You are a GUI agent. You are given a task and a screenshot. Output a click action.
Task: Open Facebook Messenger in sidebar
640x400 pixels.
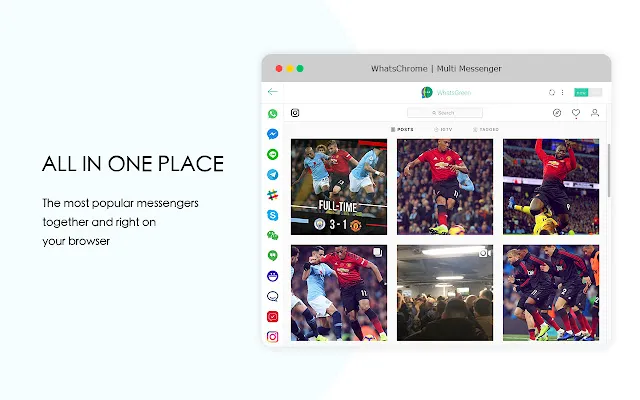coord(273,134)
